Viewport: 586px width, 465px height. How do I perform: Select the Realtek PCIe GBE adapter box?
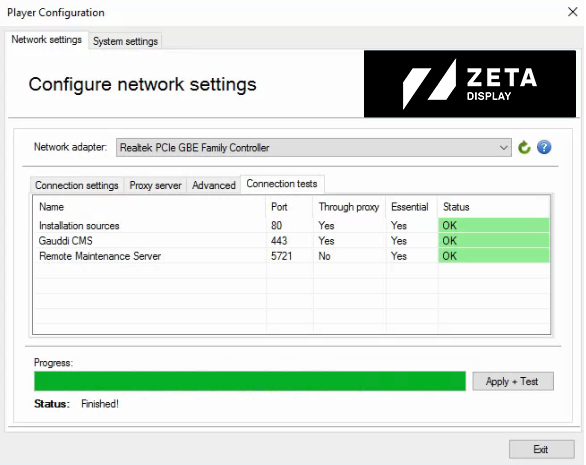point(314,148)
